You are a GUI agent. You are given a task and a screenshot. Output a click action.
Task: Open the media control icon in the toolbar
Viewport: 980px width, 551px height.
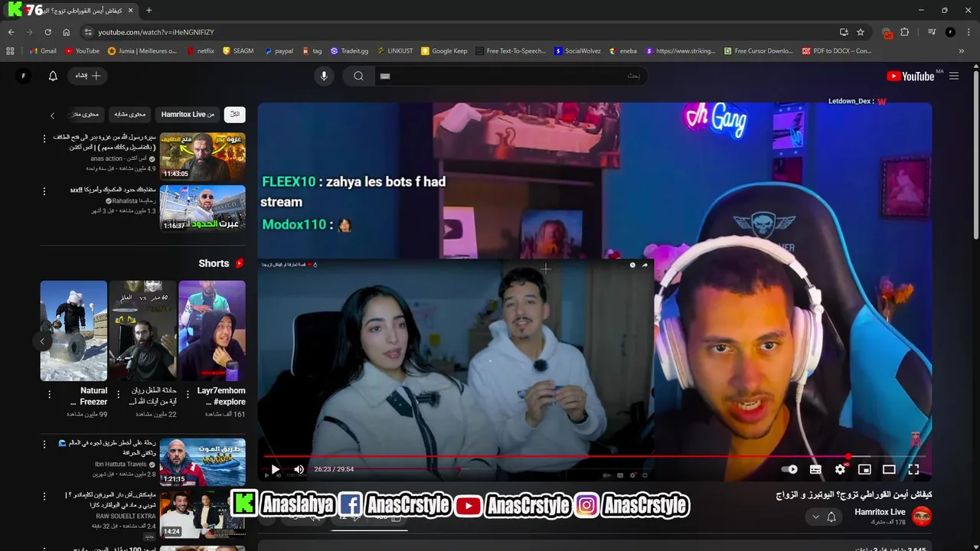(x=932, y=32)
